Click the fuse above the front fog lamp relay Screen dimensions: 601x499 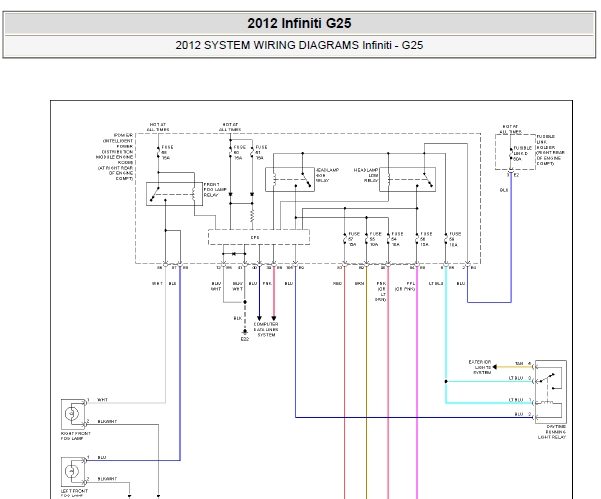tap(158, 152)
